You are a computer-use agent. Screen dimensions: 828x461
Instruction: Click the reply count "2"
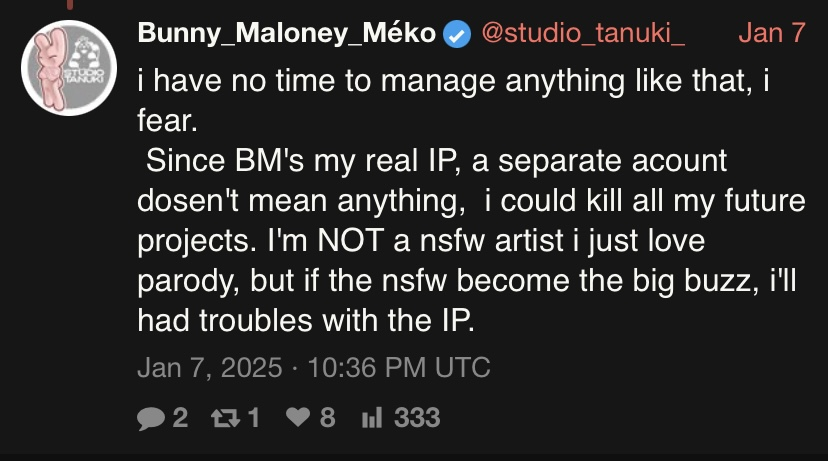tap(180, 417)
